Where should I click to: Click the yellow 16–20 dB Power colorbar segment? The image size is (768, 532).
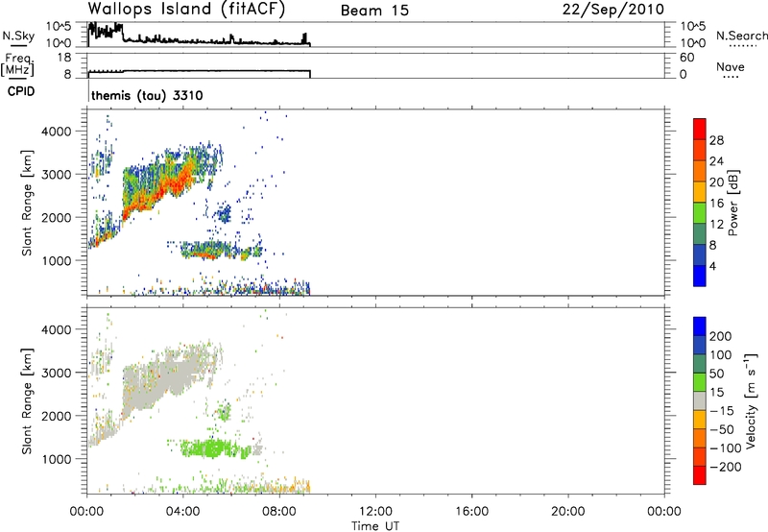tap(700, 192)
